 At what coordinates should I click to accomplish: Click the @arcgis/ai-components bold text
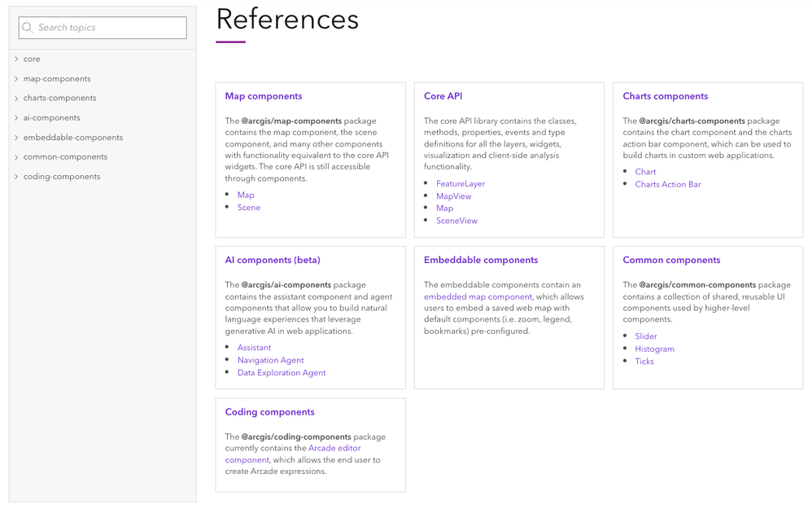(286, 284)
